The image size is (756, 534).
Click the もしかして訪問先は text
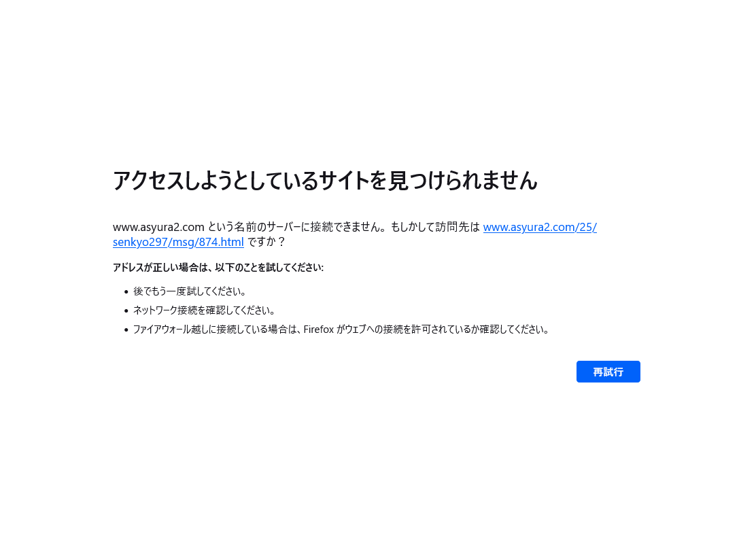coord(435,227)
